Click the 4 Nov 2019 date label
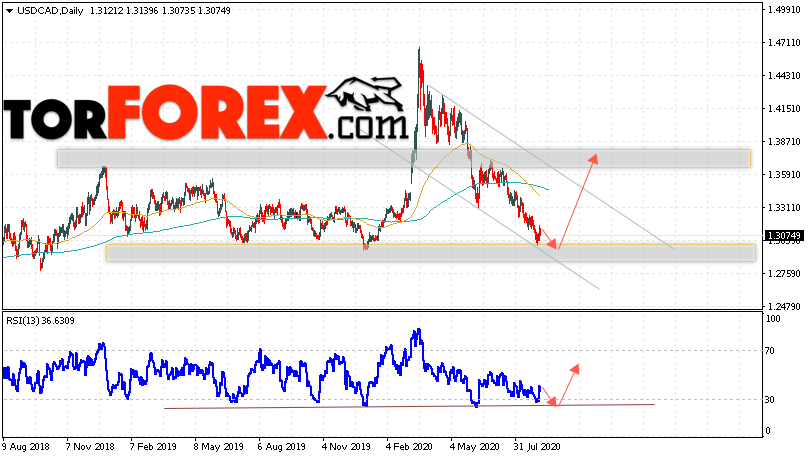This screenshot has height=458, width=808. 345,446
